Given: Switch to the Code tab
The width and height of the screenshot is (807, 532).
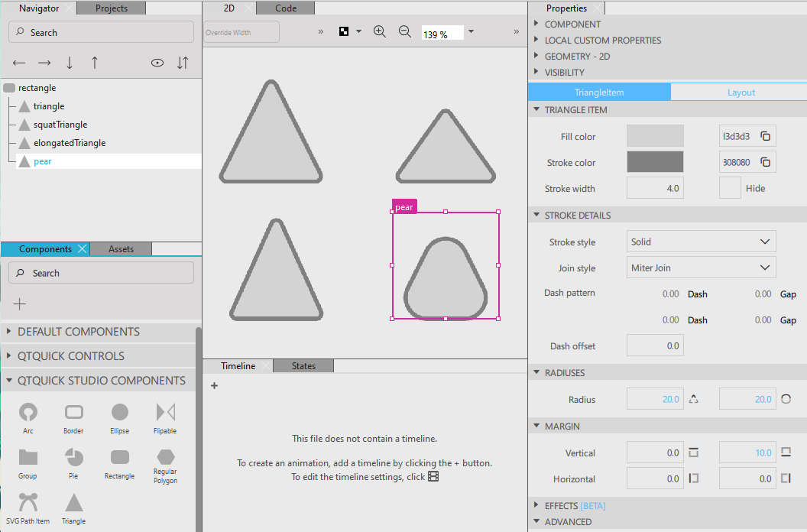Looking at the screenshot, I should tap(285, 8).
